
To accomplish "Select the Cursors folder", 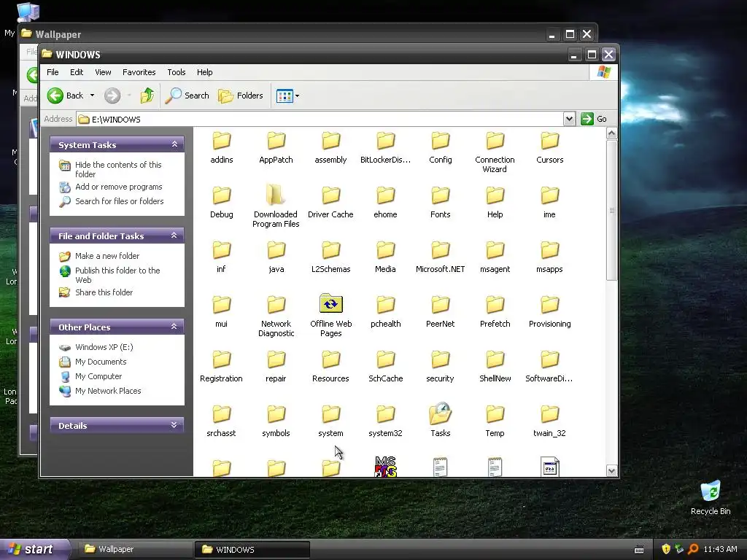I will [550, 148].
